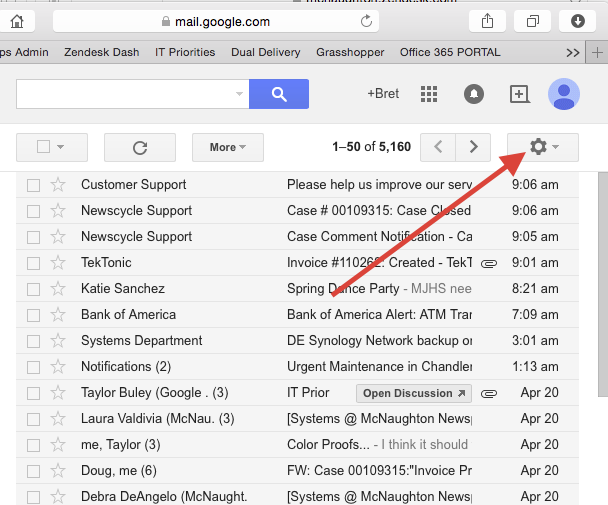Tick the checkbox for the Customer Support email
Screen dimensions: 608x505
(33, 185)
